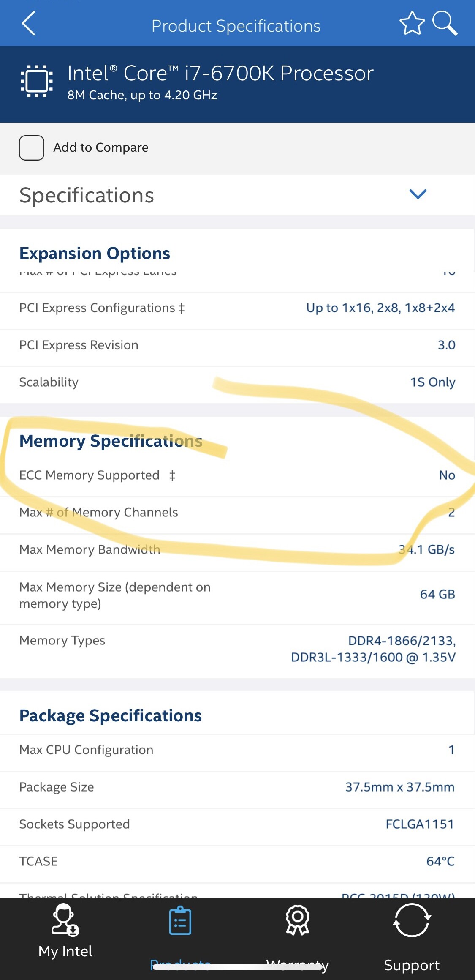Tap the back arrow icon
The width and height of the screenshot is (475, 980).
[x=29, y=23]
